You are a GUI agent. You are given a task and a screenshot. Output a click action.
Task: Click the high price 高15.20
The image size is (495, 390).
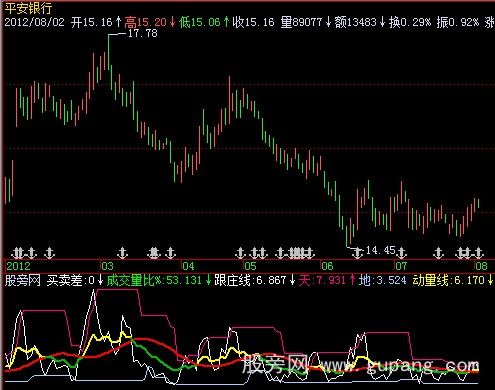(145, 22)
